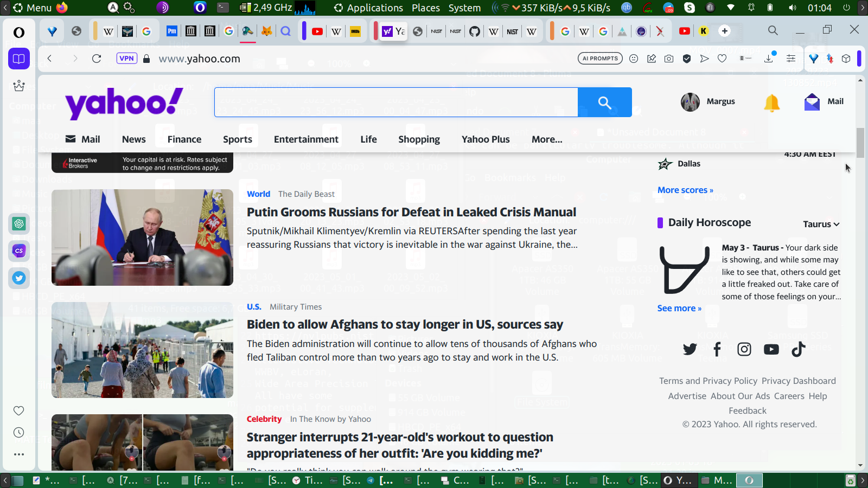Switch to the GitHub tab

[475, 31]
